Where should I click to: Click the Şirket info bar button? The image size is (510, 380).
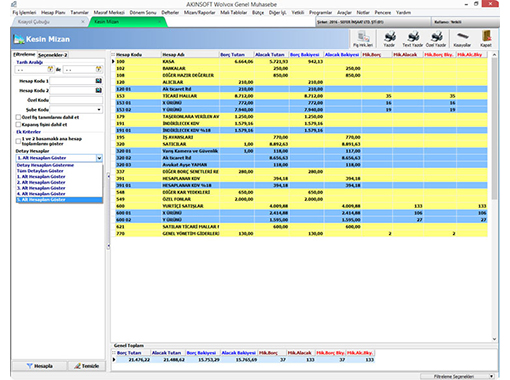coord(373,22)
